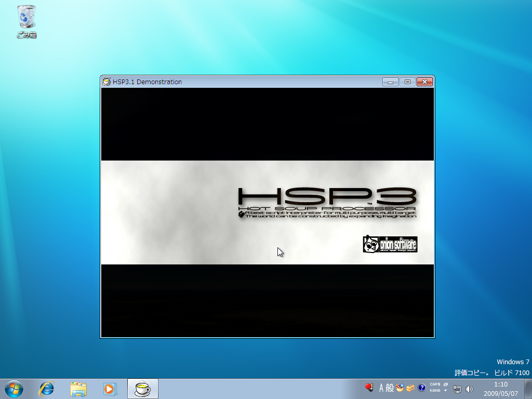The image size is (532, 399).
Task: Minimize the HSP3.1 Demonstration window
Action: (x=390, y=82)
